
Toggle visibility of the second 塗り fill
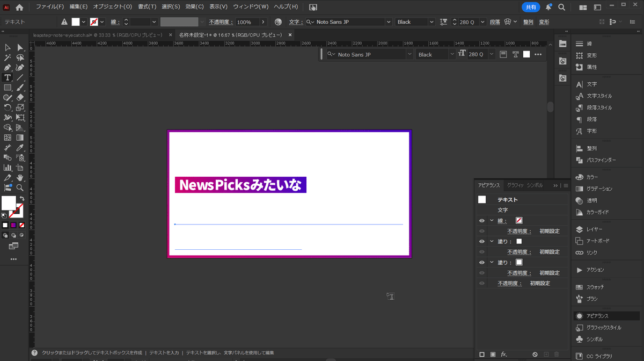point(482,263)
